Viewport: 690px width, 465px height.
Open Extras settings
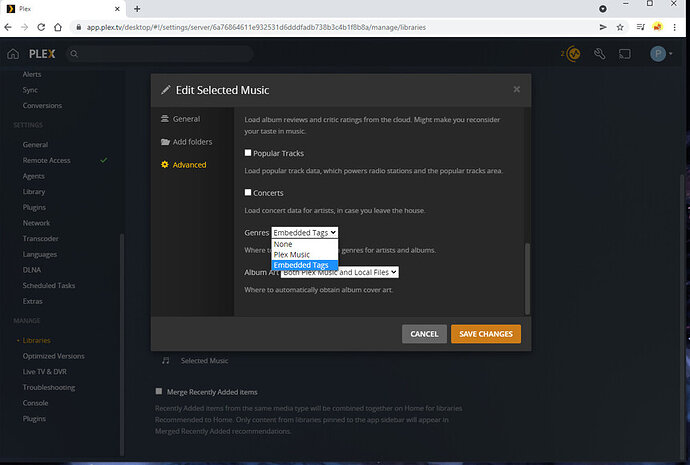33,301
